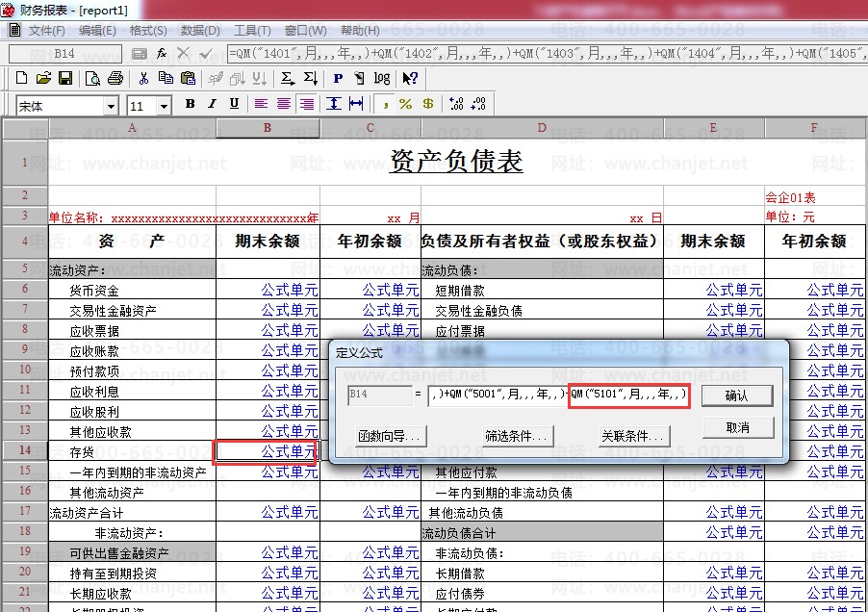868x612 pixels.
Task: Click the Paste clipboard icon
Action: [x=189, y=78]
